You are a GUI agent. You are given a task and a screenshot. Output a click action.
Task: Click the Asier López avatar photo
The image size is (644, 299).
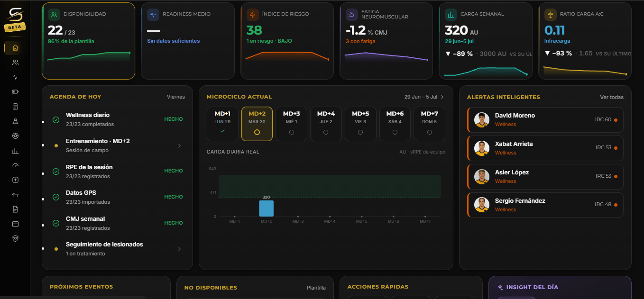click(x=482, y=177)
